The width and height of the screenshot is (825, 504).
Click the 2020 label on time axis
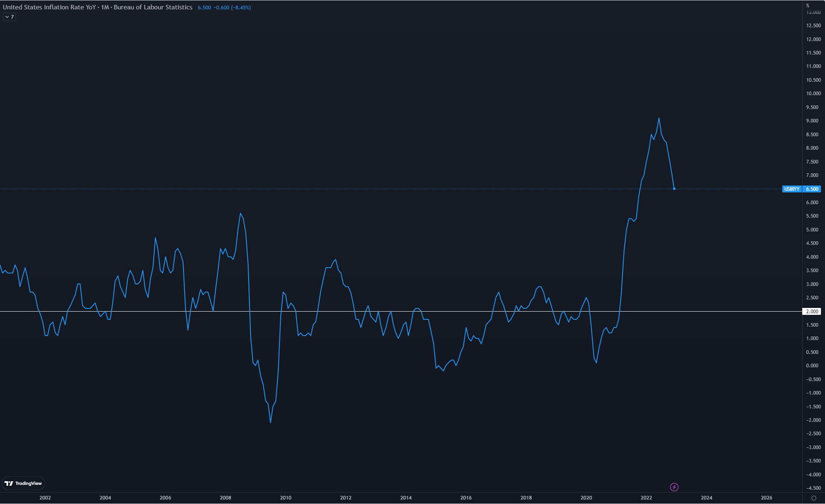pos(586,497)
